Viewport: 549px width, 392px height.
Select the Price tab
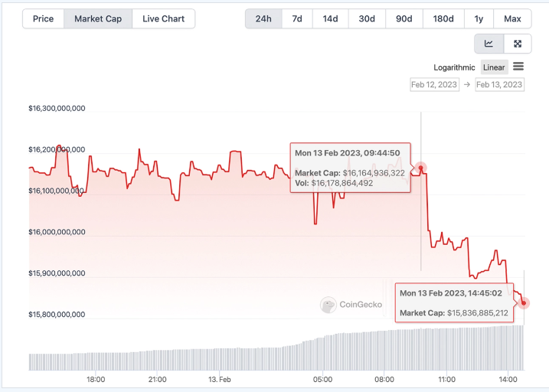click(44, 18)
